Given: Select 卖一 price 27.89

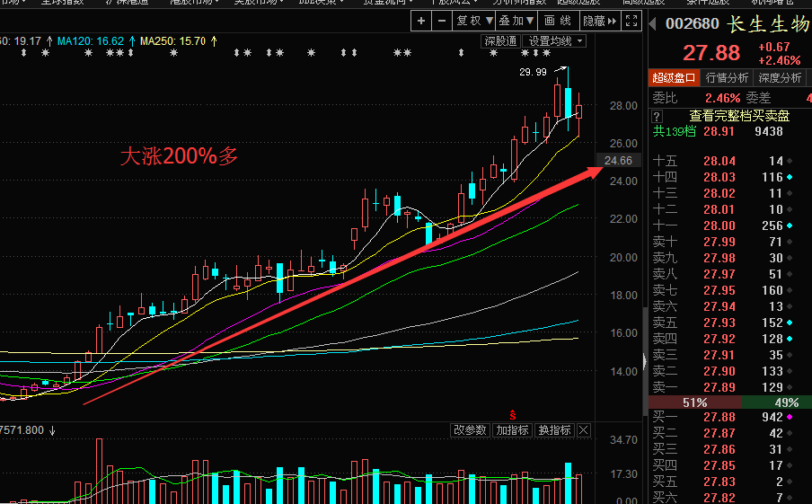Looking at the screenshot, I should pos(719,387).
